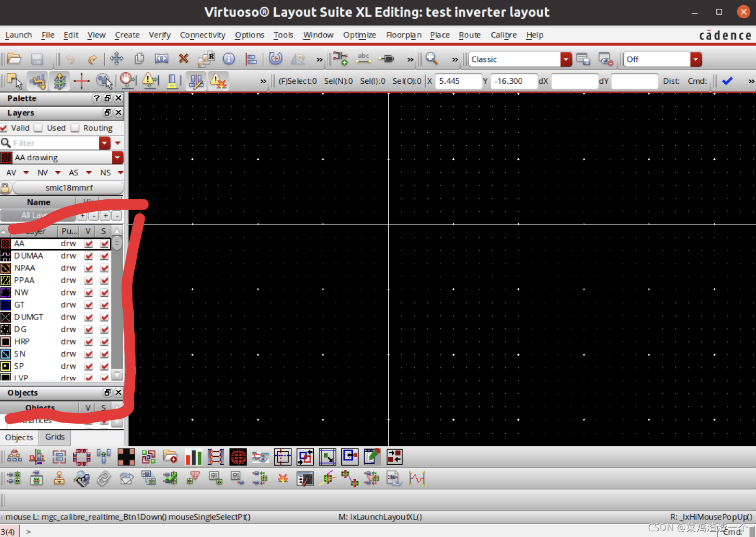The width and height of the screenshot is (756, 537).
Task: Click the bar chart icon in bottom toolbar
Action: [194, 457]
